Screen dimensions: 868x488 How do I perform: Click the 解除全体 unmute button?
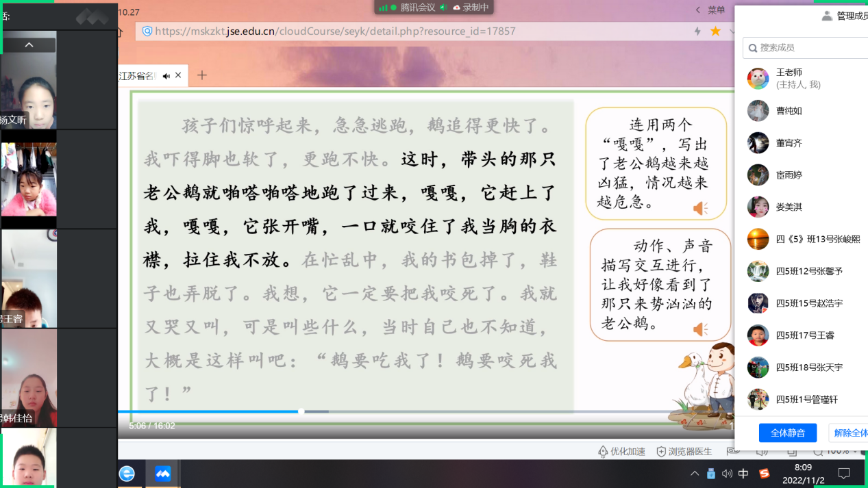850,433
